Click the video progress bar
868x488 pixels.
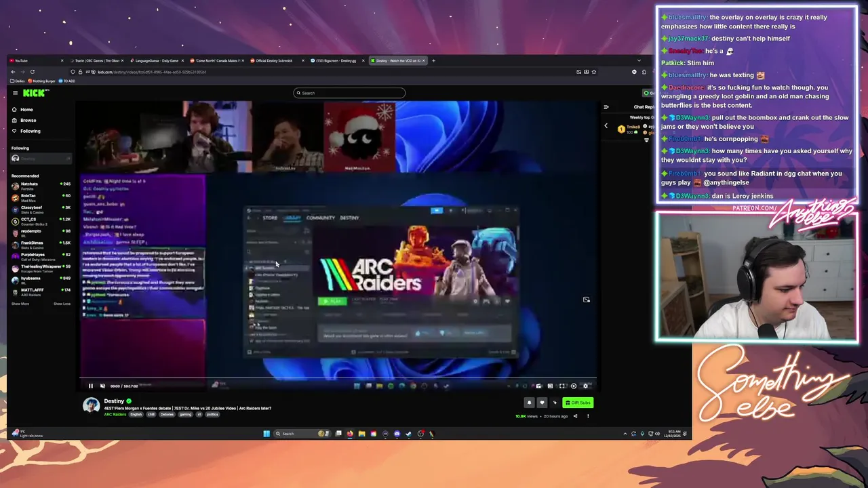tap(338, 378)
